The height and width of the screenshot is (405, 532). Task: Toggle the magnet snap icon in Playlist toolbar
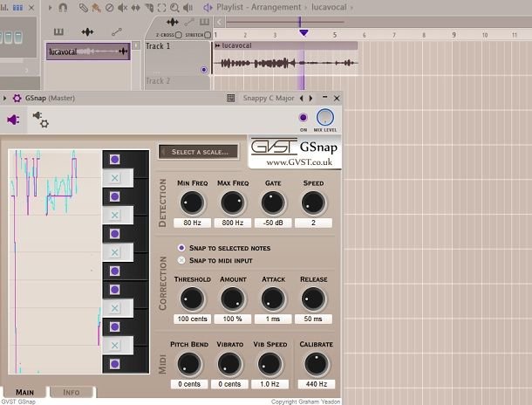(63, 7)
